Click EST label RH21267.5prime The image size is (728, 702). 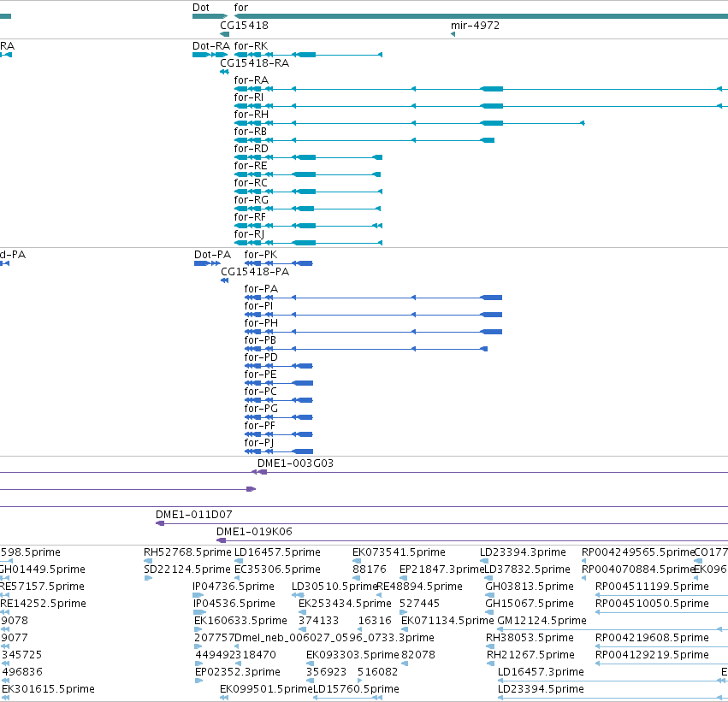click(x=530, y=655)
